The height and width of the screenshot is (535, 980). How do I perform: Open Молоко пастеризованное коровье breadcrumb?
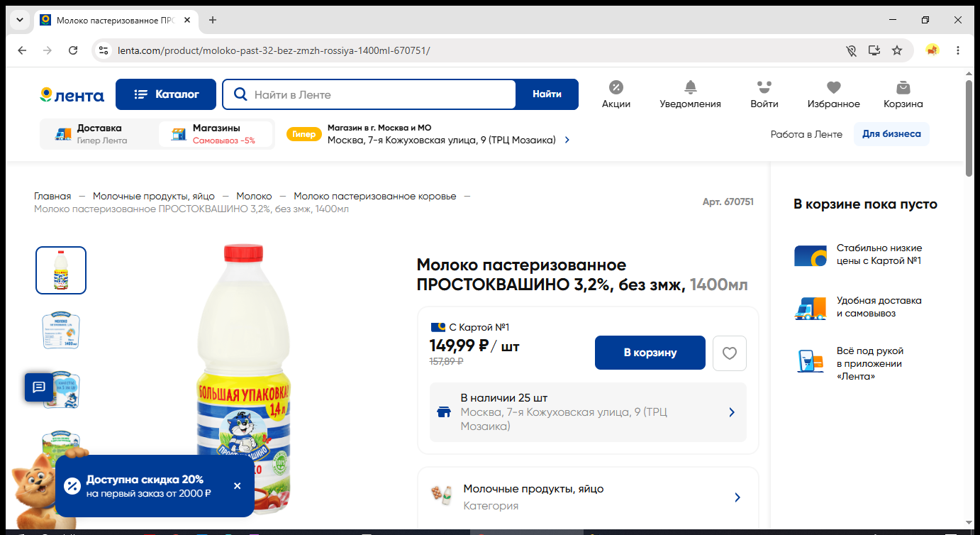tap(375, 196)
